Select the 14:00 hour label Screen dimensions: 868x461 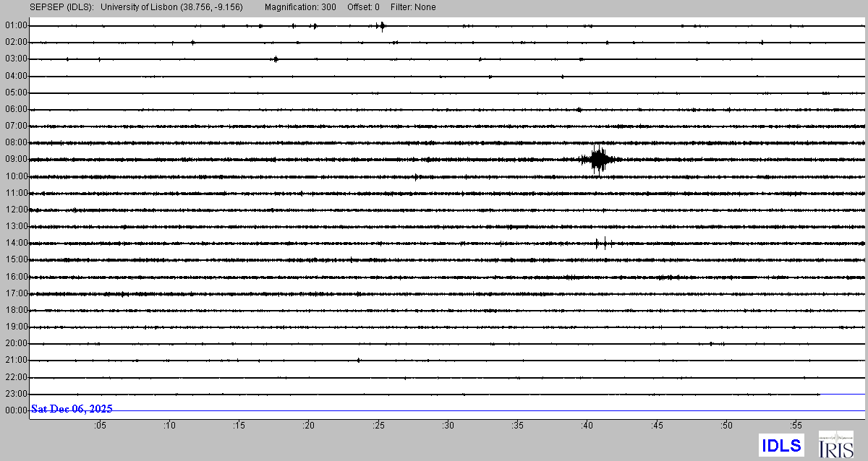16,243
